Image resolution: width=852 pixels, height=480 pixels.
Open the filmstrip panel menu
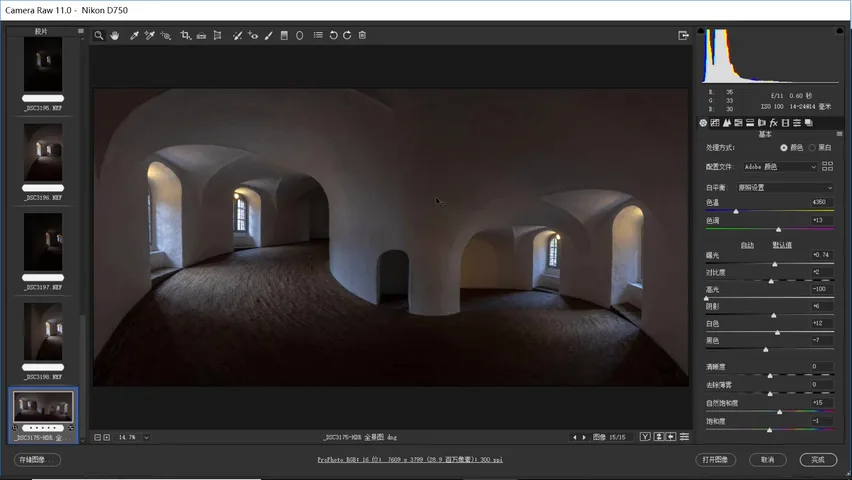[x=80, y=31]
